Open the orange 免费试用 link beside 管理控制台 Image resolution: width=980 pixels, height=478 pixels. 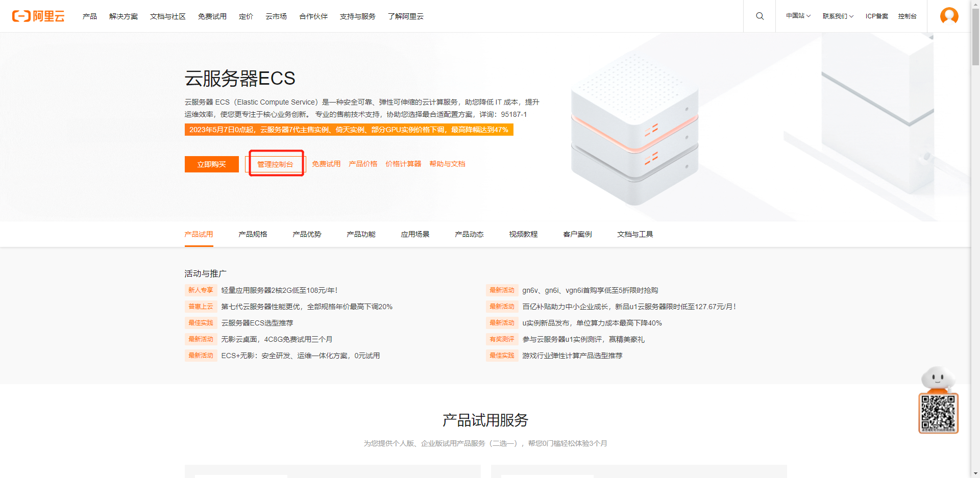[x=326, y=164]
